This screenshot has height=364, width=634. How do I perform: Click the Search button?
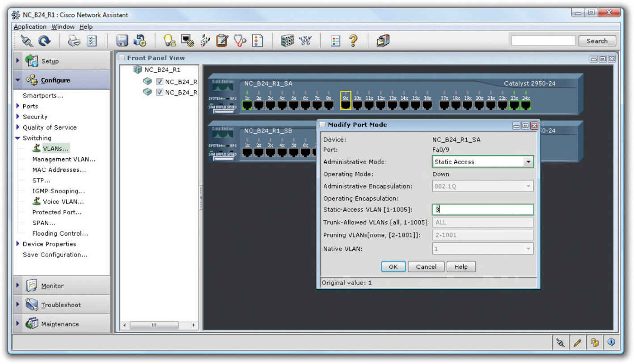pyautogui.click(x=597, y=41)
